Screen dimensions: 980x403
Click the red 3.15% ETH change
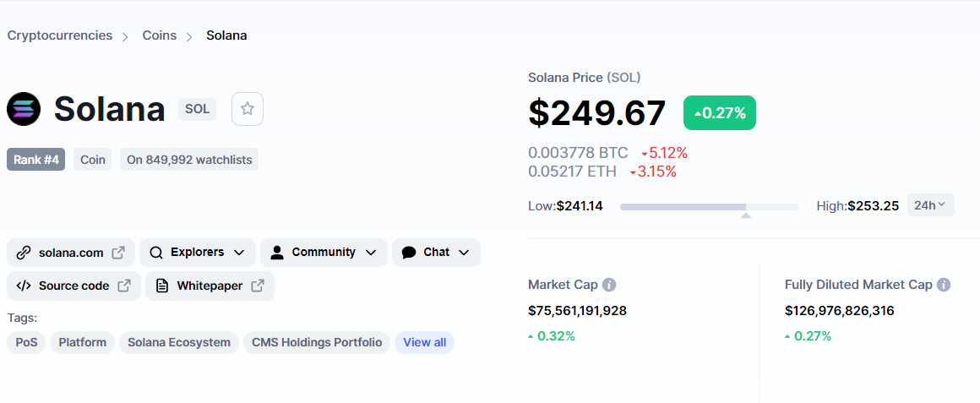tap(653, 172)
